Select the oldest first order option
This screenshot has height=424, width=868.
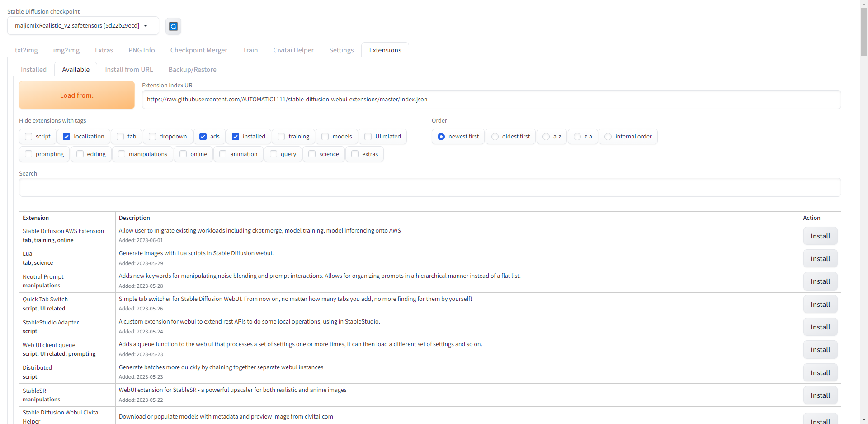(x=495, y=137)
